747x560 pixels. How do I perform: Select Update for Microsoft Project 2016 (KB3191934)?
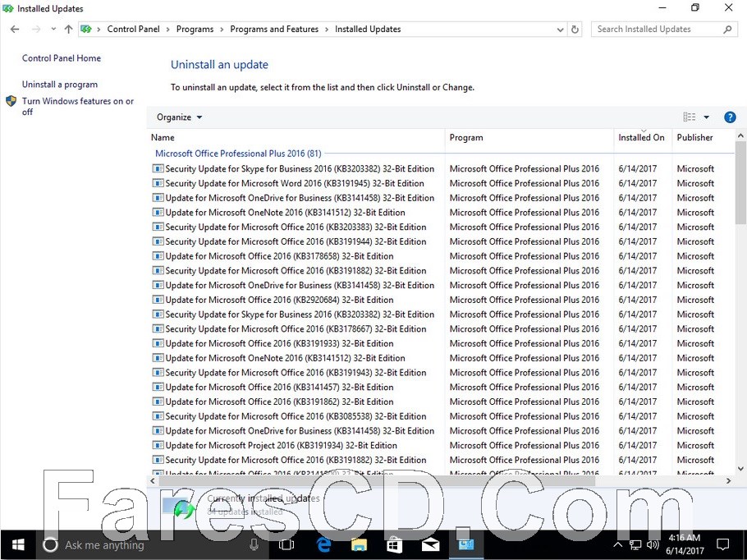281,445
